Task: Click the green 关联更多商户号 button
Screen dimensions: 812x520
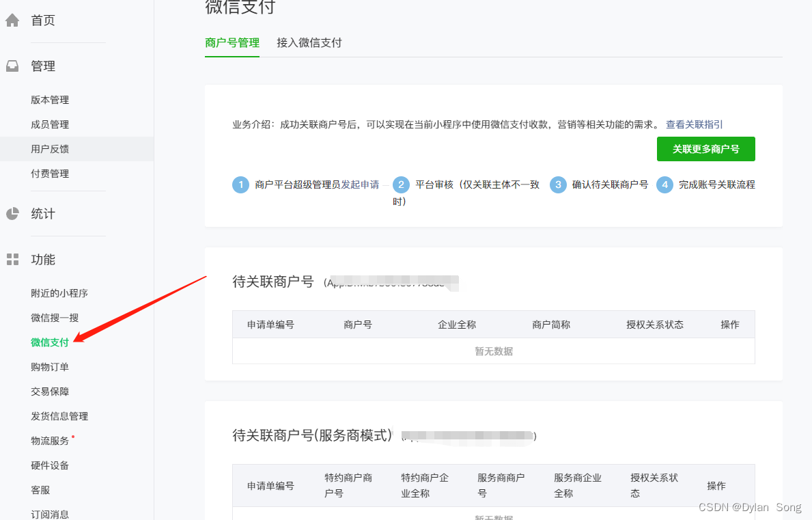Action: [706, 149]
